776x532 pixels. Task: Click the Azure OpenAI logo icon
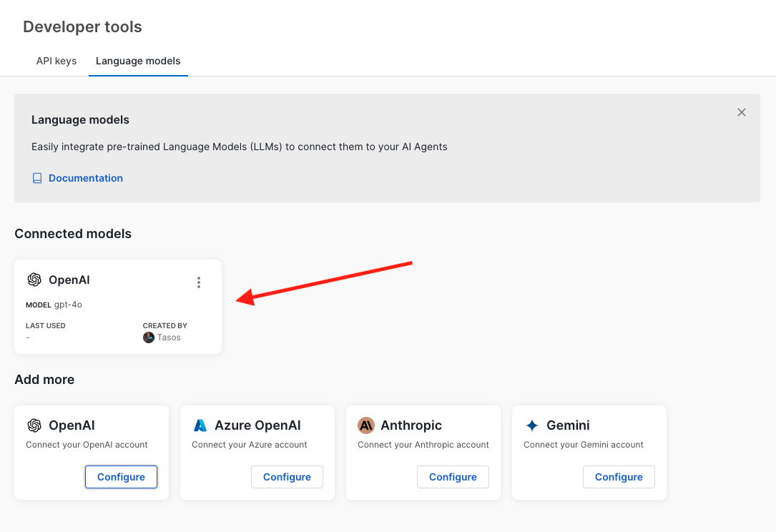click(x=200, y=425)
